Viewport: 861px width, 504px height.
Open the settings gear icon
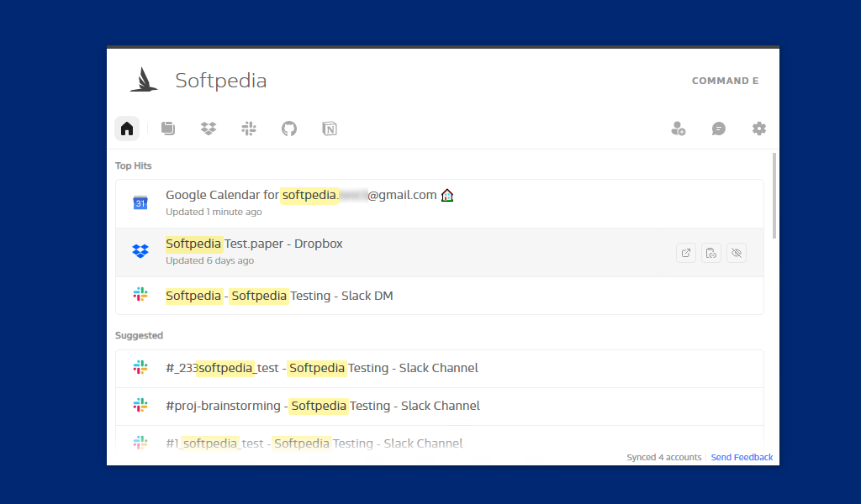click(759, 129)
